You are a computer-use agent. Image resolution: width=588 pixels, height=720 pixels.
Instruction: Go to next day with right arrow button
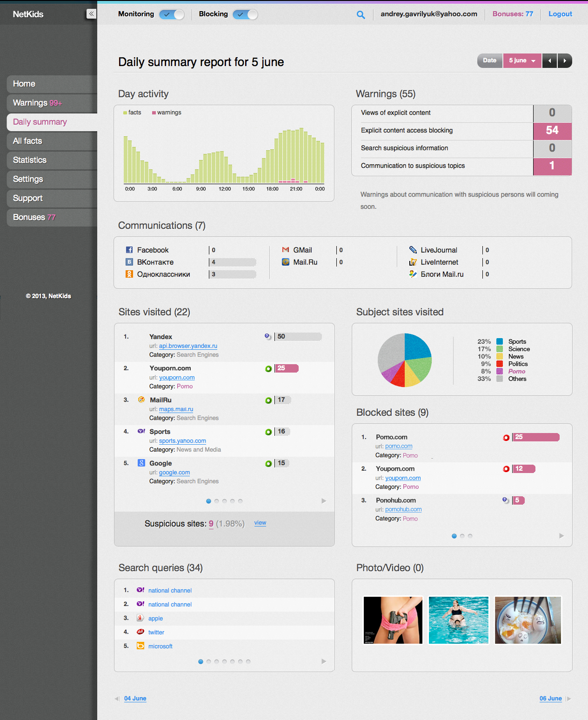coord(565,60)
